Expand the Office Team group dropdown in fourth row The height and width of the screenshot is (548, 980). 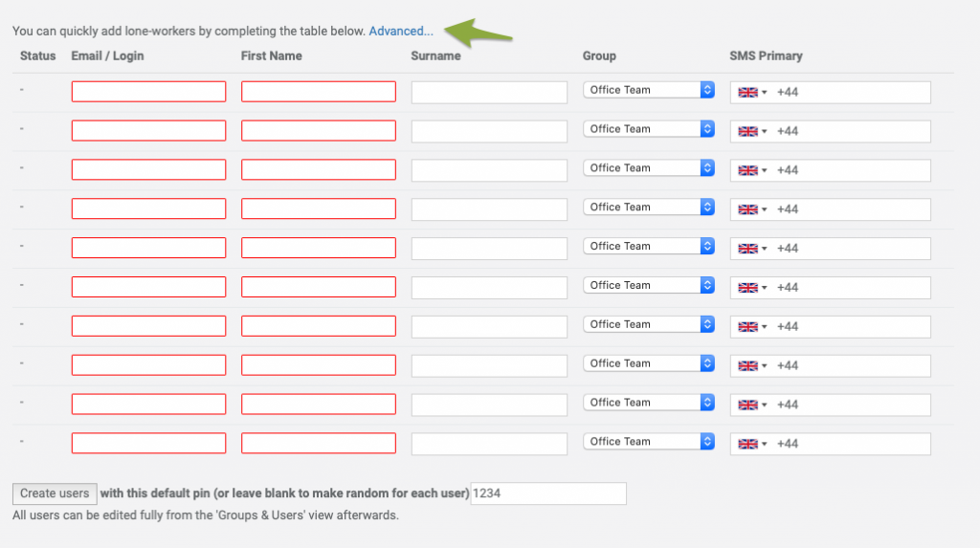coord(649,208)
